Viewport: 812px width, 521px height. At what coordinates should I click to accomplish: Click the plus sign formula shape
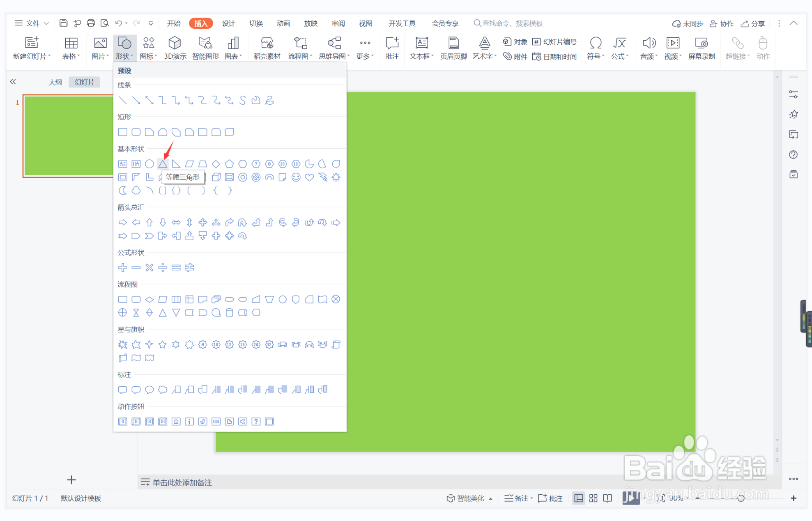[122, 268]
